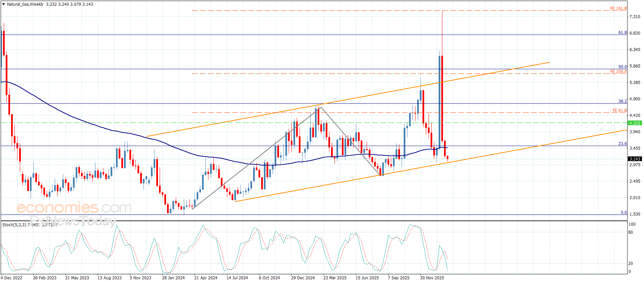Click the 5.865 price scale value
The width and height of the screenshot is (644, 282).
click(x=635, y=66)
